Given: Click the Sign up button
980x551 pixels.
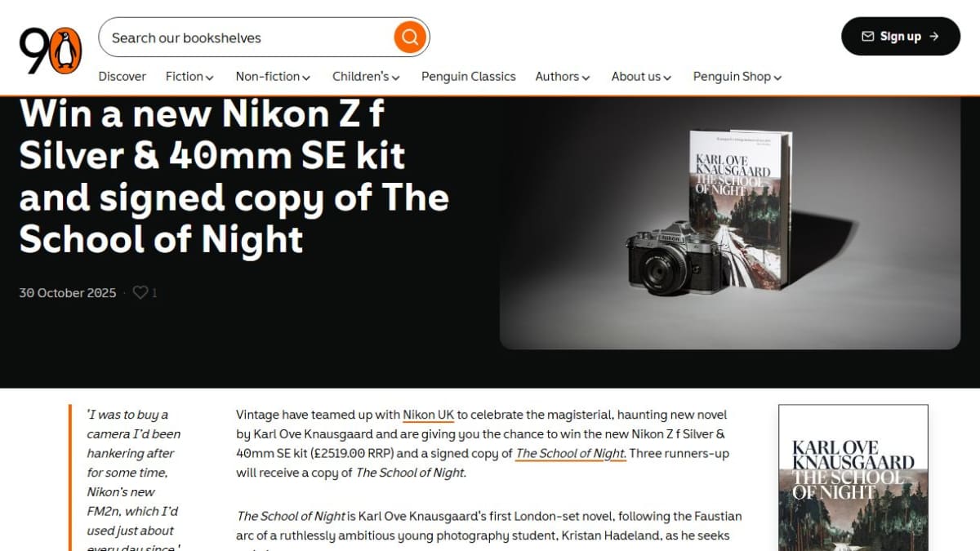Looking at the screenshot, I should [901, 37].
